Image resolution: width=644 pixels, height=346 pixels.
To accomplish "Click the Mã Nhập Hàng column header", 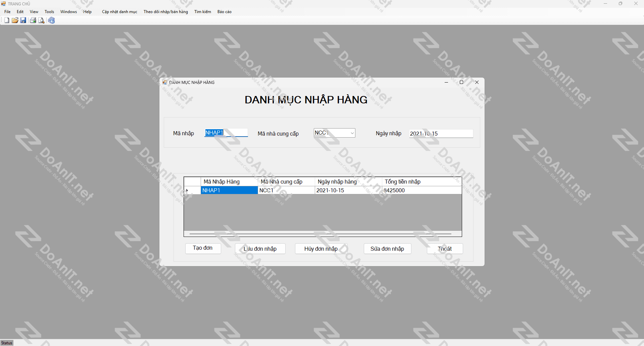I will click(x=229, y=182).
